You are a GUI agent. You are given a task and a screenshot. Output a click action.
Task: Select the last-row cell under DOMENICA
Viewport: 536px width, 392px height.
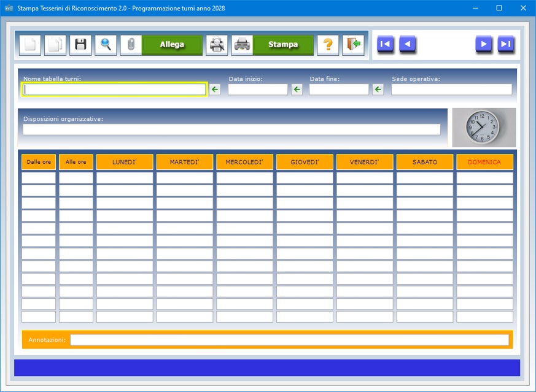pos(484,317)
